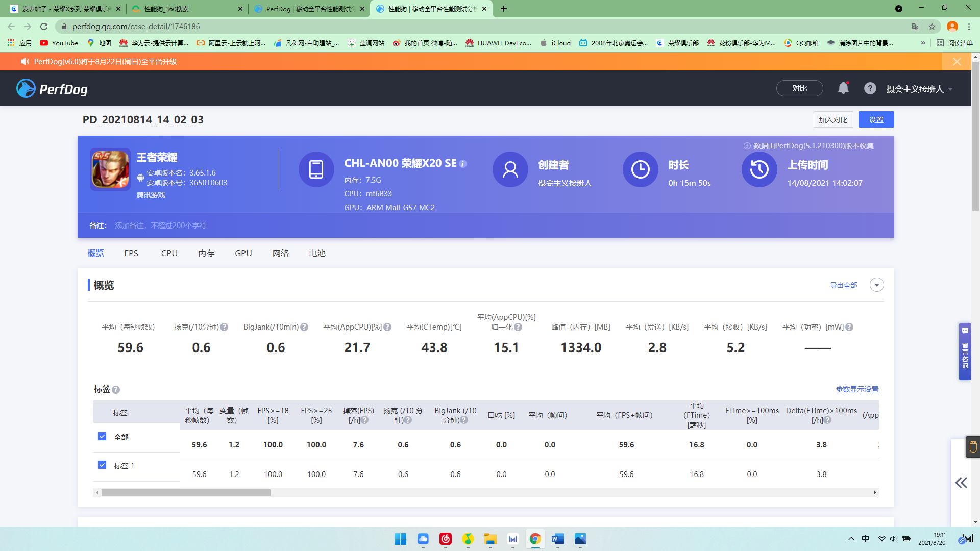This screenshot has height=551, width=980.
Task: Click help icon next to BigJank(/10min)
Action: [x=304, y=327]
